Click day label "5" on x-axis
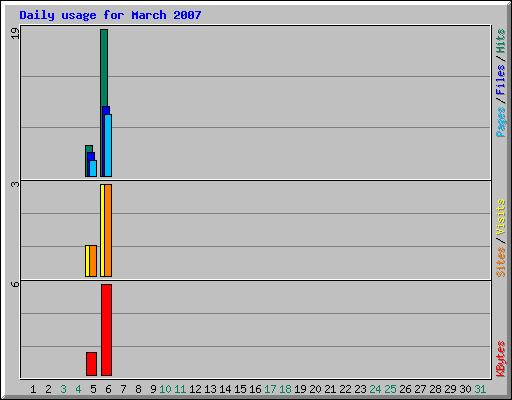This screenshot has height=400, width=512. pos(93,389)
